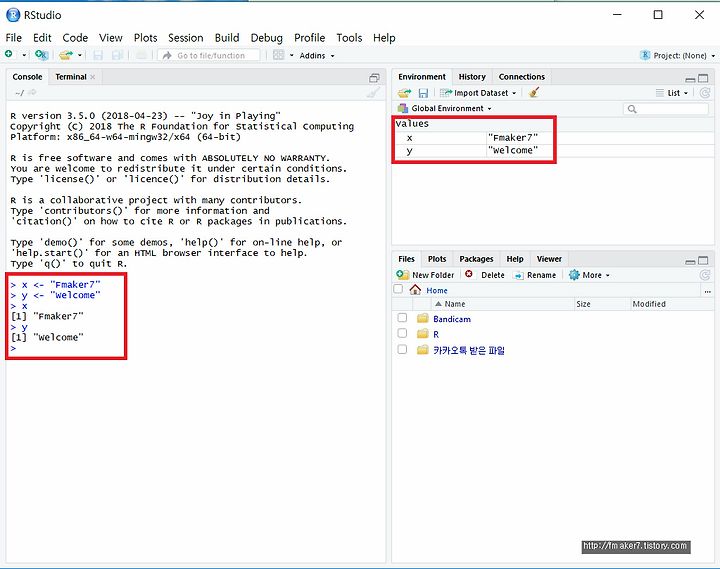Open the Session menu

pos(186,38)
